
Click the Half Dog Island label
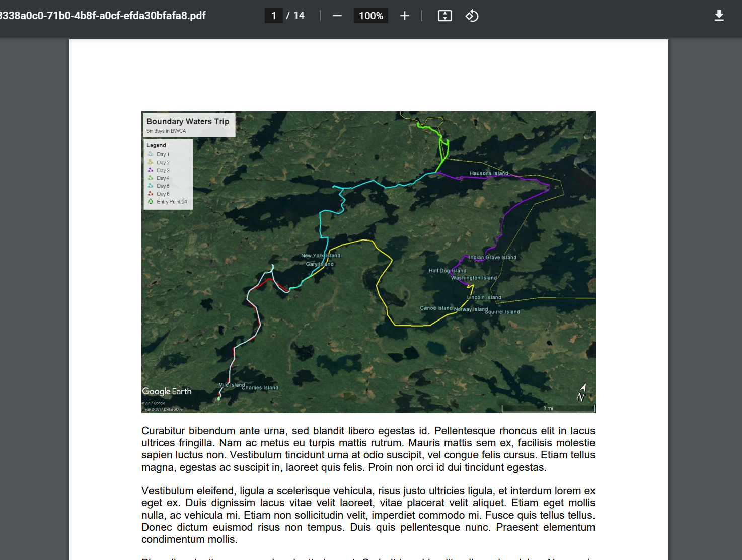pos(448,271)
